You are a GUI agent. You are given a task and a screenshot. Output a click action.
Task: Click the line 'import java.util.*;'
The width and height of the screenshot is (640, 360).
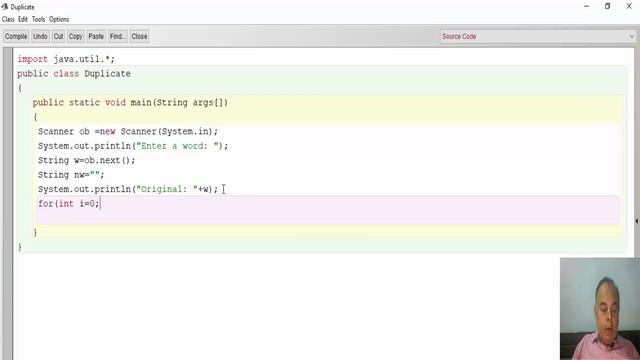point(66,59)
